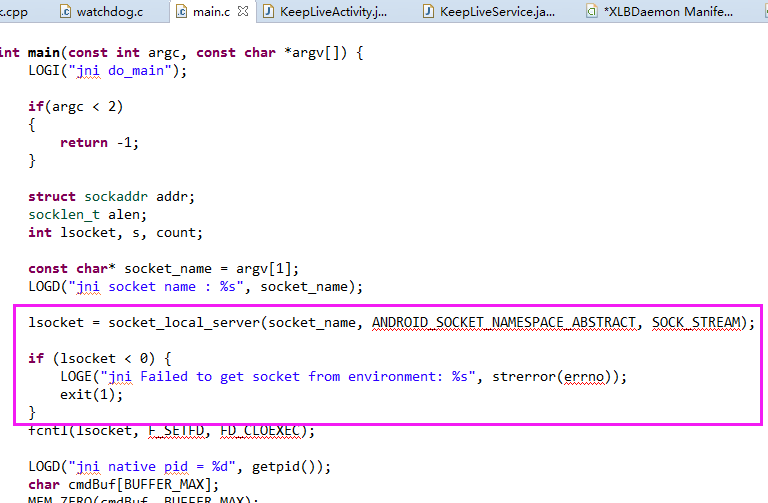Click the return -1 statement
Viewport: 768px width, 503px height.
99,142
